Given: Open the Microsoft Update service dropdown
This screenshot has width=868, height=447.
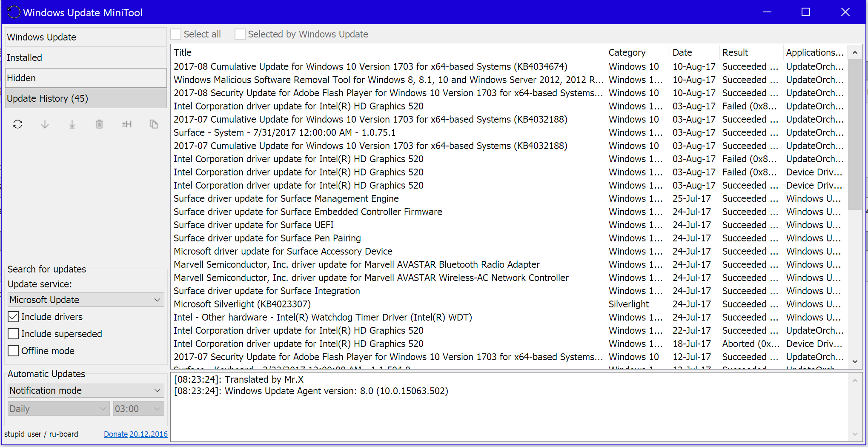Looking at the screenshot, I should pos(86,300).
